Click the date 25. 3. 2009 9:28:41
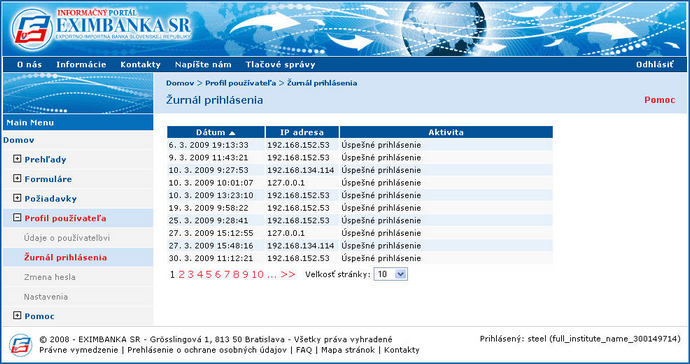This screenshot has height=364, width=690. tap(208, 221)
